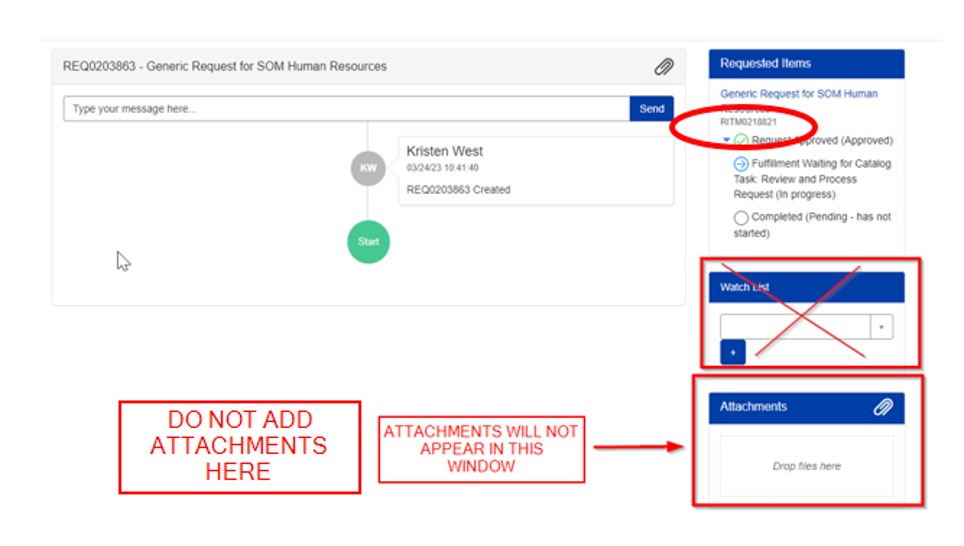Viewport: 964px width, 546px height.
Task: Click the KW avatar circle
Action: (x=368, y=168)
